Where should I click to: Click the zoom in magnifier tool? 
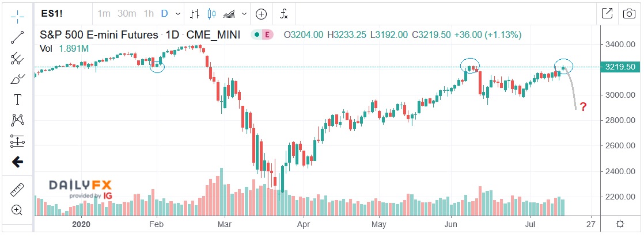[x=17, y=210]
